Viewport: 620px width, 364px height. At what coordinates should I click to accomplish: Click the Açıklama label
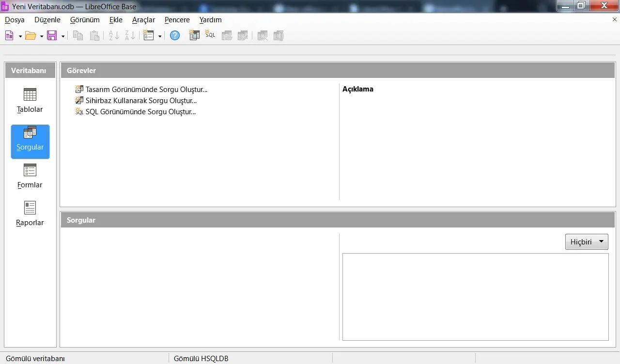point(358,89)
